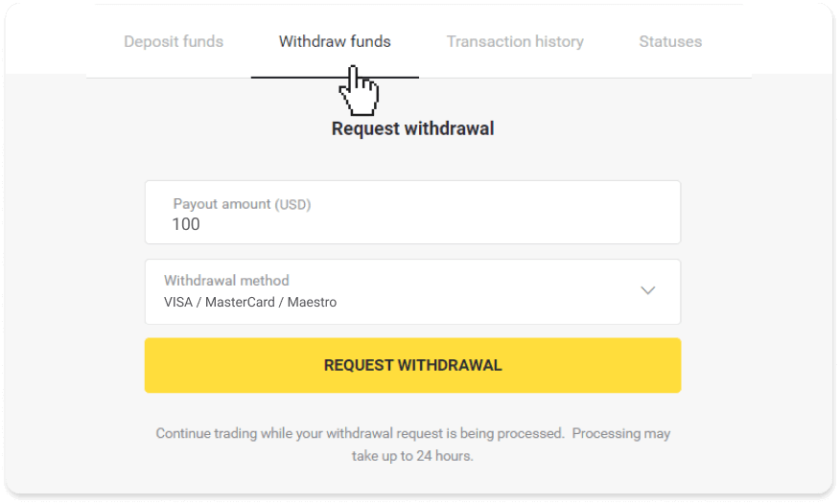The image size is (840, 504).
Task: Click the "Continue trading" notice line
Action: (412, 434)
